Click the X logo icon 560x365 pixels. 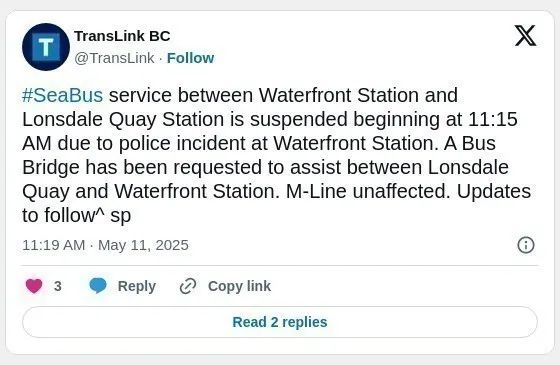(525, 36)
